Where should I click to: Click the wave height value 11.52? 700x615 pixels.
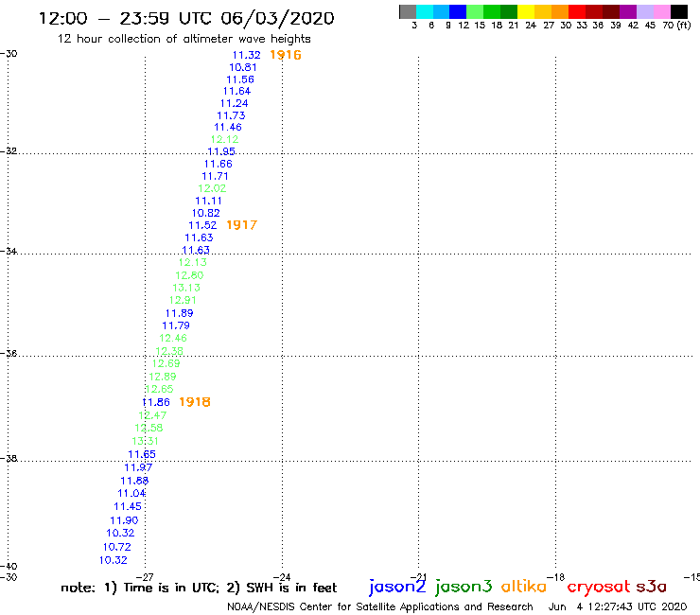point(202,225)
